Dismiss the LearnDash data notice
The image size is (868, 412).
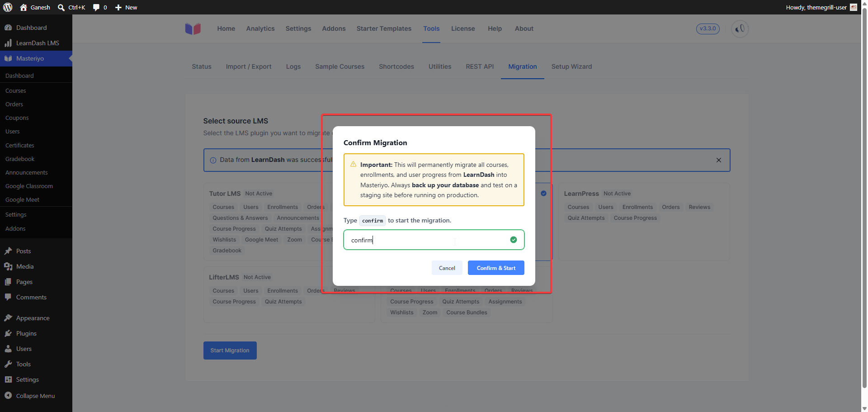coord(719,160)
